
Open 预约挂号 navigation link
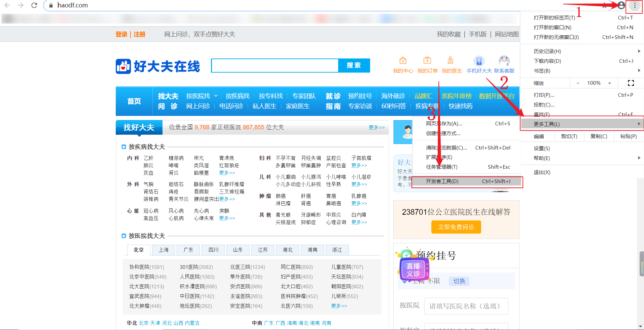(x=360, y=96)
